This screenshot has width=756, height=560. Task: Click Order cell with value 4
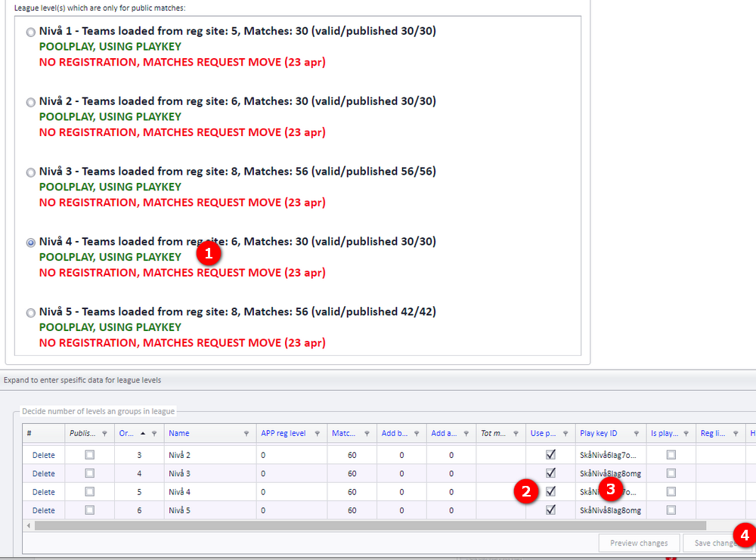coord(139,473)
